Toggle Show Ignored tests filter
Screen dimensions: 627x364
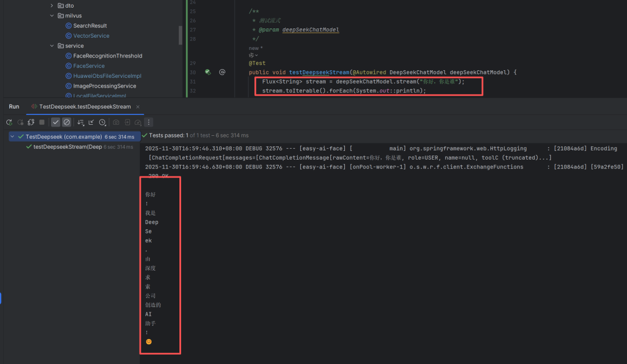pyautogui.click(x=67, y=122)
